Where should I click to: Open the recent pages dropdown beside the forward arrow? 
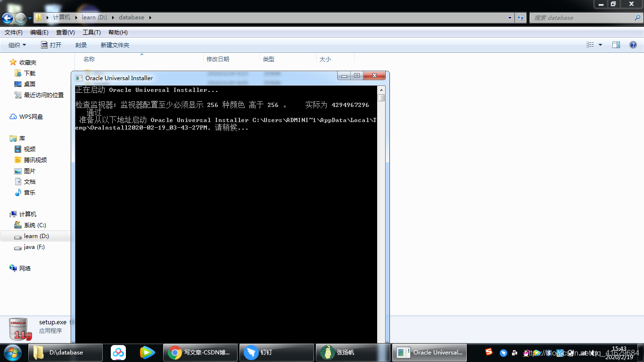click(30, 18)
